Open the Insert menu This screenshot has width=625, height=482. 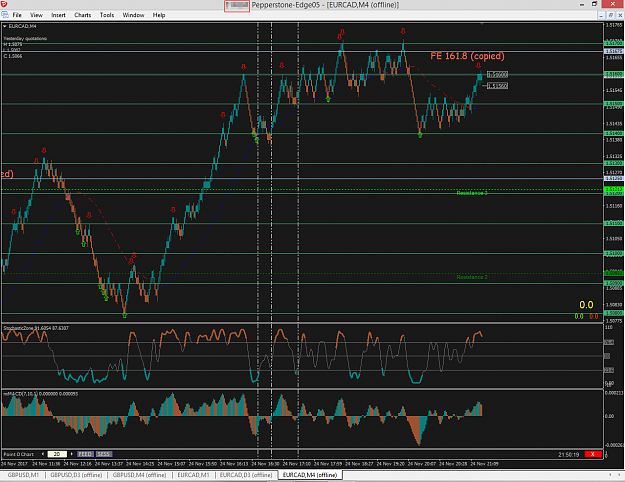58,15
